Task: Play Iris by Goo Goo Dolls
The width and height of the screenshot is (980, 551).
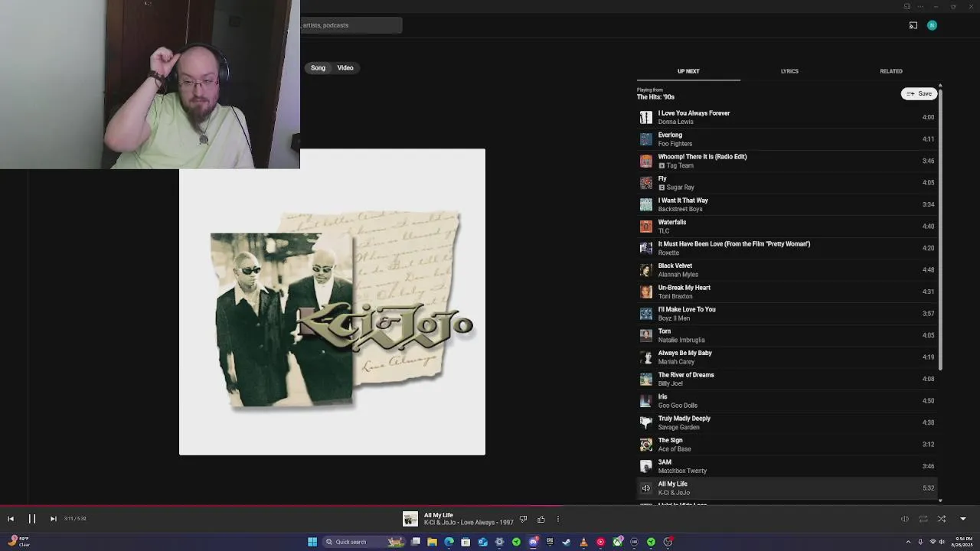Action: (787, 401)
